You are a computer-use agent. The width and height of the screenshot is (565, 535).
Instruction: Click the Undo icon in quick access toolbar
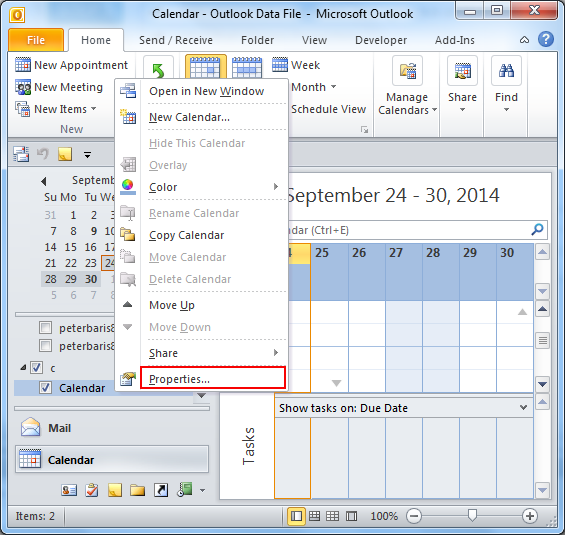pos(43,154)
